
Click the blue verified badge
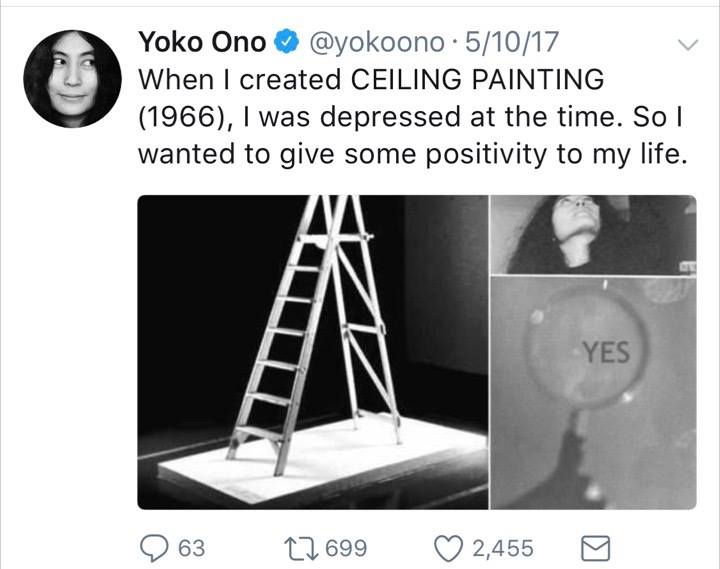click(286, 43)
